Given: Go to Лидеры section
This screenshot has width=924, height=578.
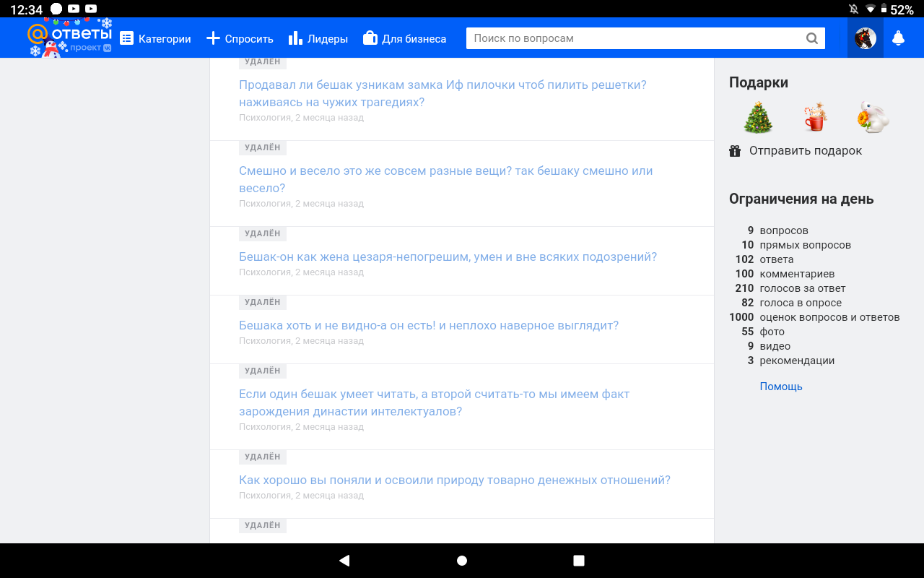Looking at the screenshot, I should (318, 38).
